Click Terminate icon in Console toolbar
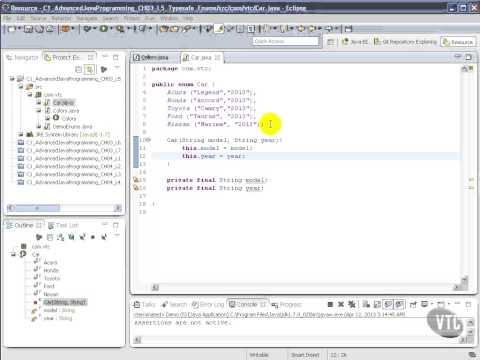This screenshot has height=360, width=480. pos(330,304)
